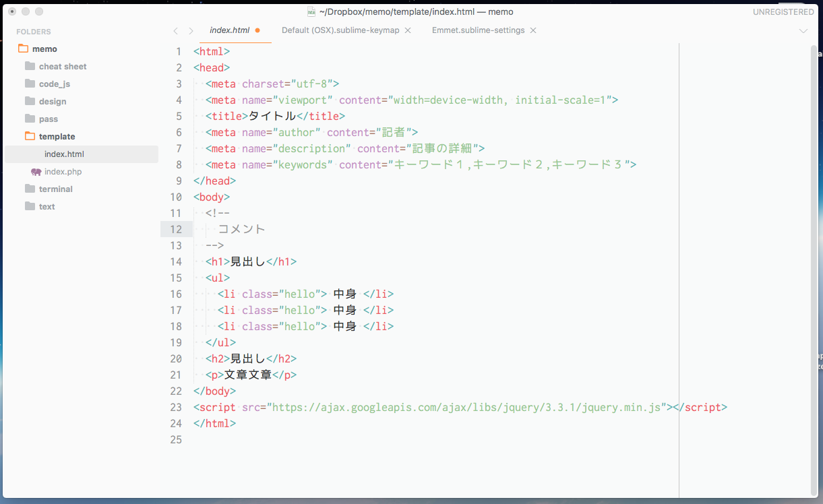Click the back navigation chevron near the tabs
This screenshot has height=504, width=823.
tap(175, 30)
